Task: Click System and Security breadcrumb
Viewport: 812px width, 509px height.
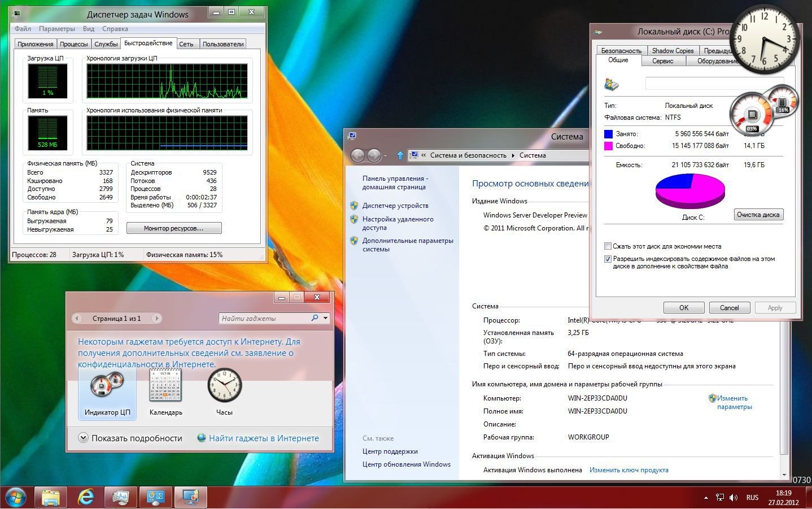Action: [468, 155]
